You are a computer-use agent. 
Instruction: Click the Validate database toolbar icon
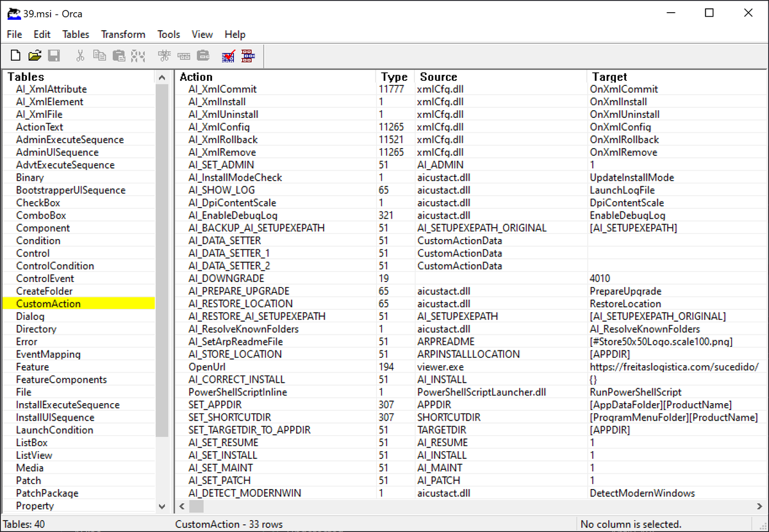[x=227, y=56]
